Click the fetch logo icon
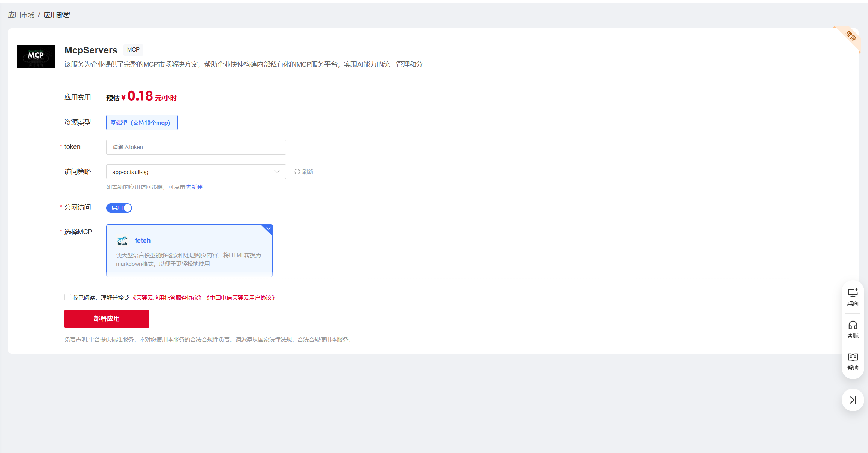Viewport: 868px width, 453px height. [122, 241]
